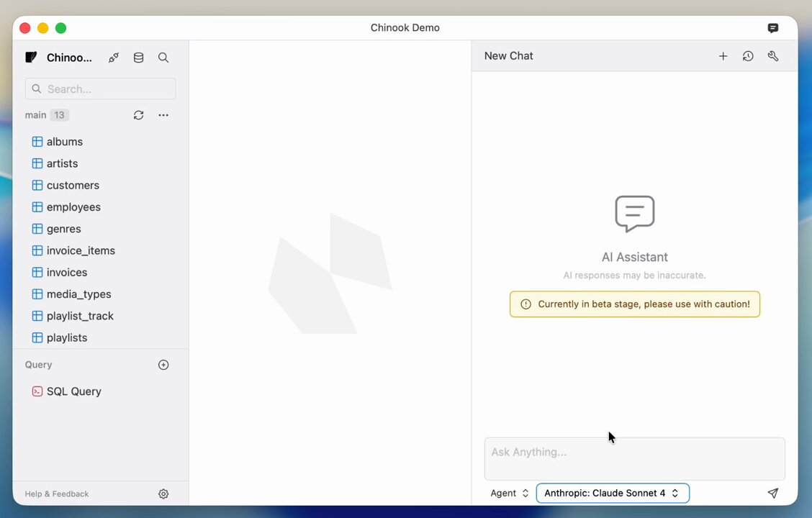Open the database icon in sidebar header

pyautogui.click(x=138, y=58)
